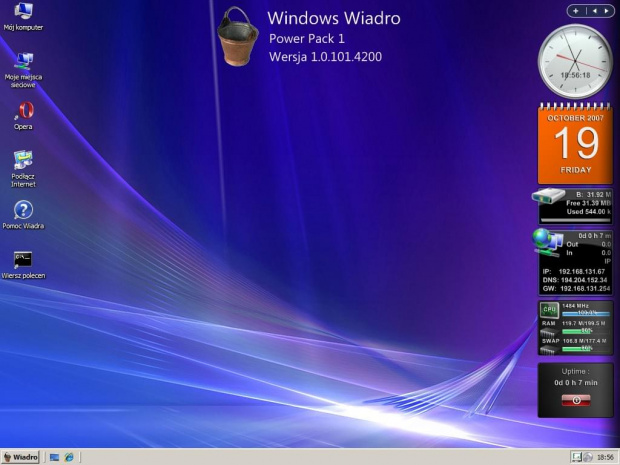This screenshot has width=620, height=465.
Task: Click the taskbar clock showing 18:56
Action: [x=605, y=457]
